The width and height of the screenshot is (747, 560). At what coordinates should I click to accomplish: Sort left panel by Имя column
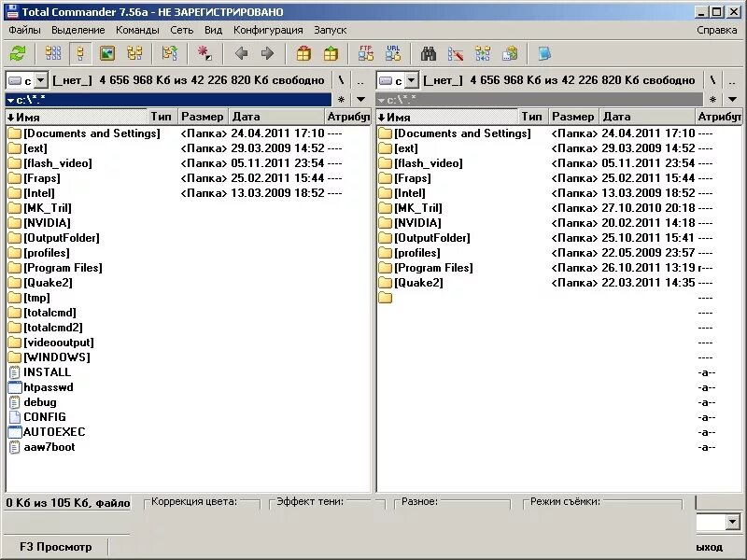click(x=77, y=117)
